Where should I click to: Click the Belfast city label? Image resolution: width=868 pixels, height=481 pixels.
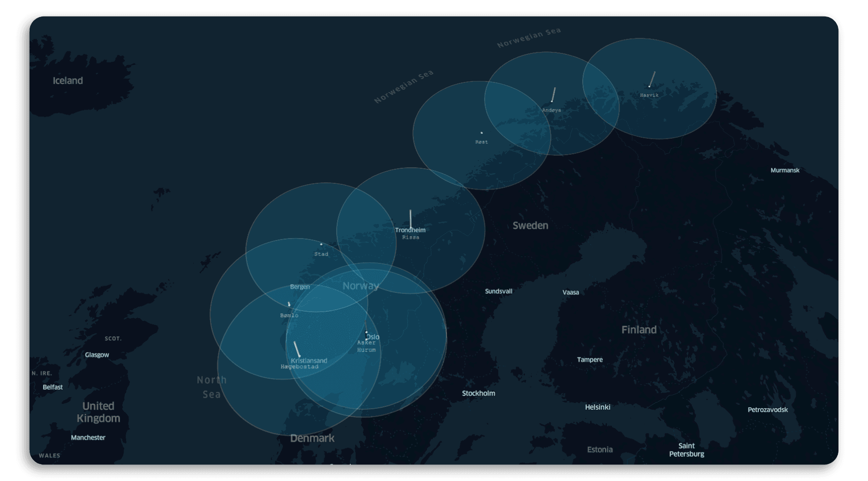coord(52,387)
